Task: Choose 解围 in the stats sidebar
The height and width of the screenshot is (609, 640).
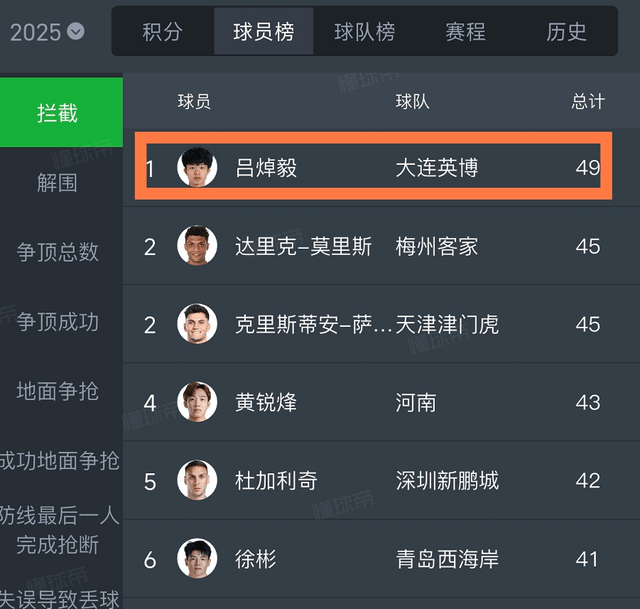Action: (58, 183)
